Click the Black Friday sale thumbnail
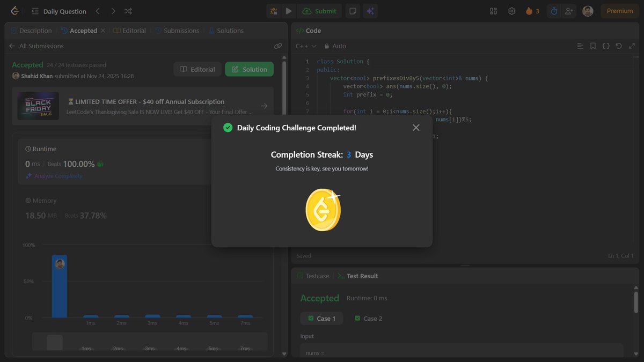 [38, 106]
